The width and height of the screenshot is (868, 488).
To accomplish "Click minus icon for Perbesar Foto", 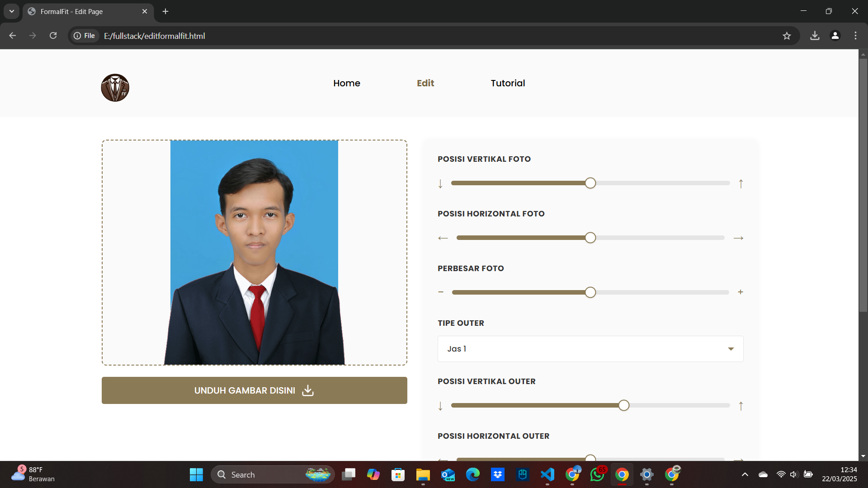I will pyautogui.click(x=441, y=292).
